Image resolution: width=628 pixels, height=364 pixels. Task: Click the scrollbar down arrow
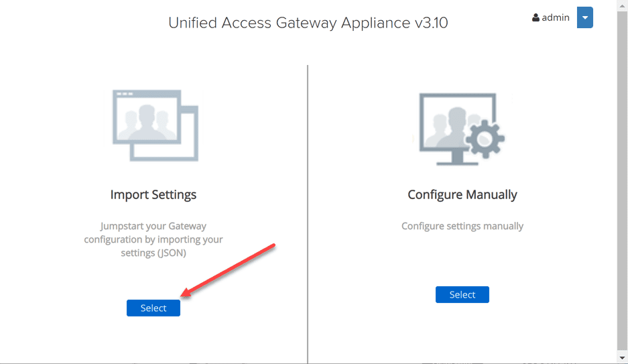tap(623, 359)
